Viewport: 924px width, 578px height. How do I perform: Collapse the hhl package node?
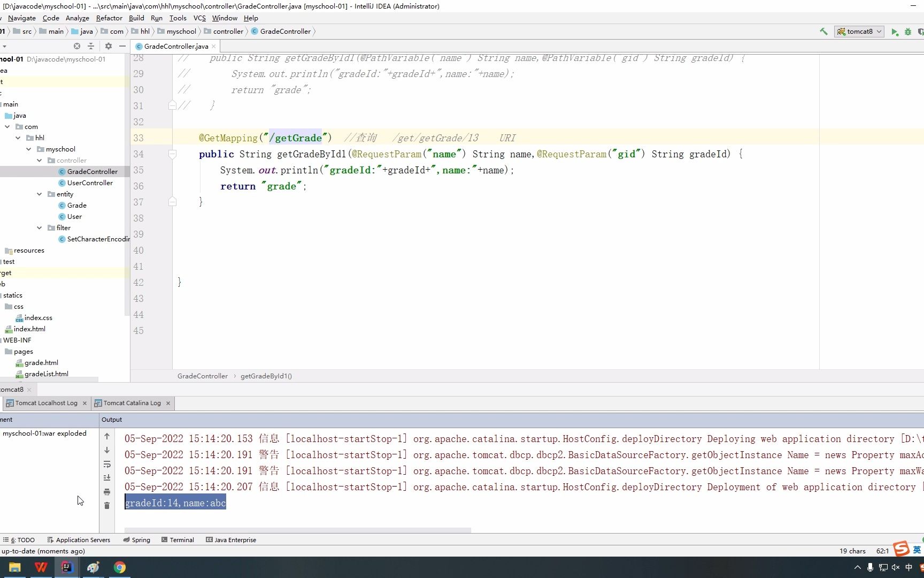pyautogui.click(x=18, y=138)
